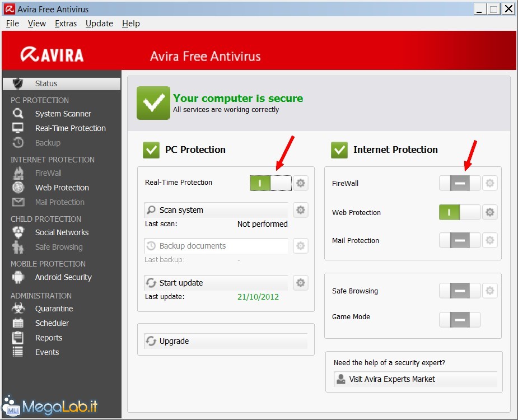Open Real-Time Protection settings gear
518x420 pixels.
pos(300,183)
